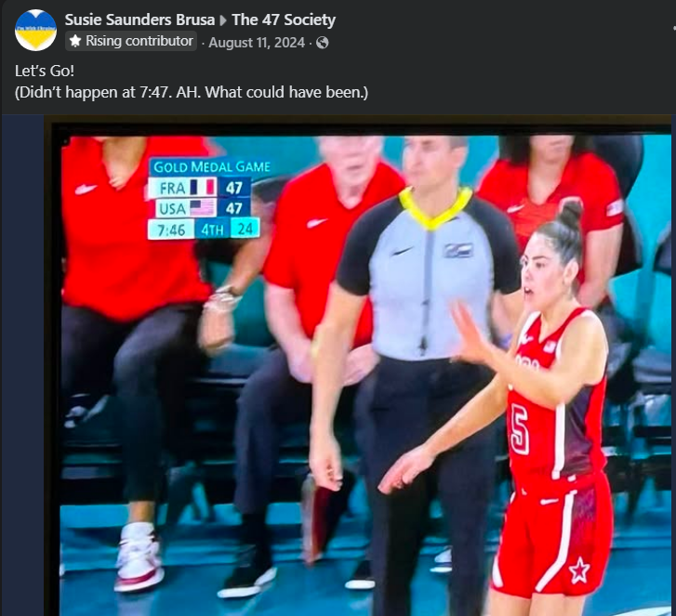Click Nike swoosh on referee's gray shirt
This screenshot has width=676, height=616.
click(401, 251)
